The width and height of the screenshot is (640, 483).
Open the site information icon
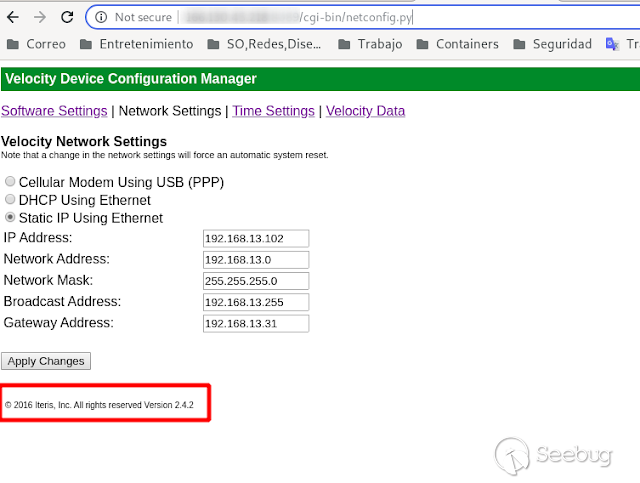(101, 17)
